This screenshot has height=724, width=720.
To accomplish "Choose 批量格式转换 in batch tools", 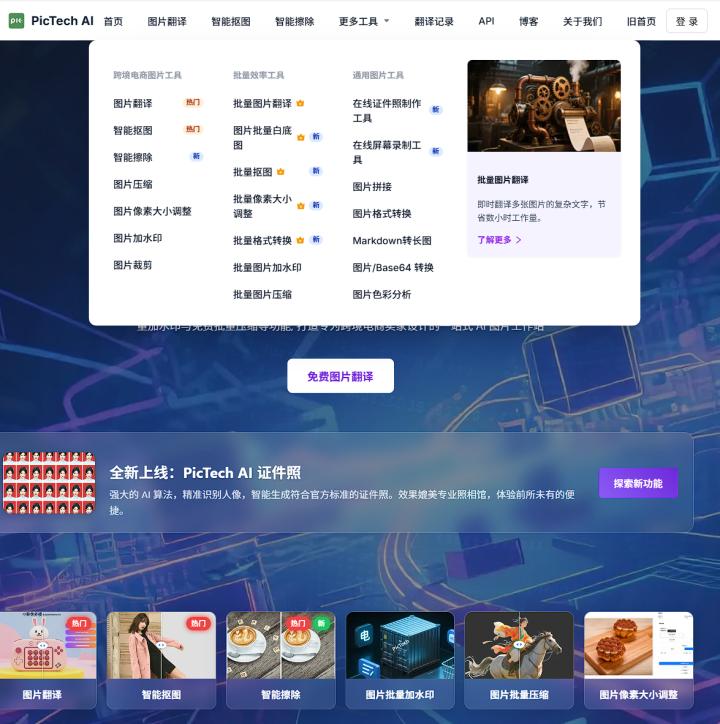I will tap(262, 241).
